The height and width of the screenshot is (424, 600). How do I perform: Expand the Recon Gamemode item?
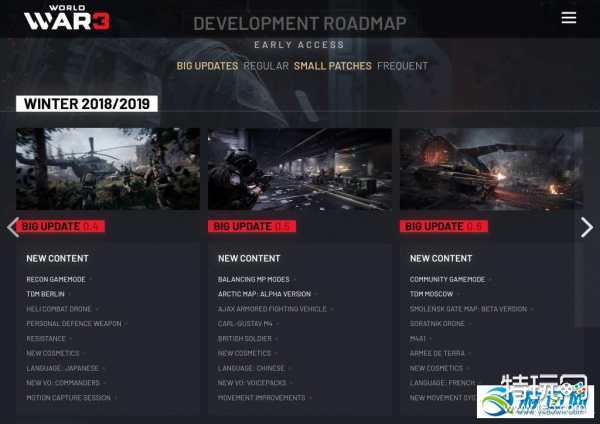click(x=57, y=279)
